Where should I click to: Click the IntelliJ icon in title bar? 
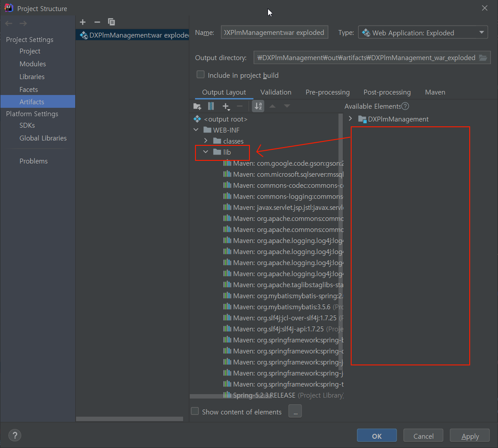(x=8, y=8)
